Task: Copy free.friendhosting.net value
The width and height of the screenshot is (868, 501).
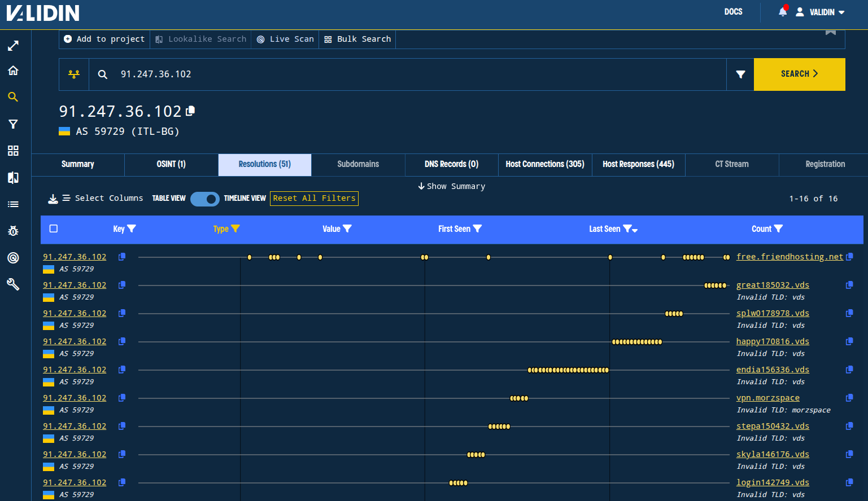Action: click(849, 257)
